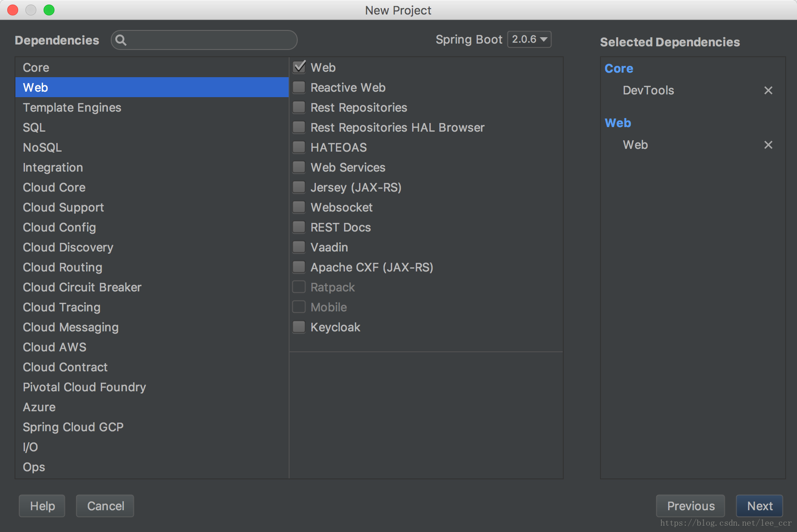The height and width of the screenshot is (532, 797).
Task: Enable the Websocket dependency
Action: click(299, 207)
